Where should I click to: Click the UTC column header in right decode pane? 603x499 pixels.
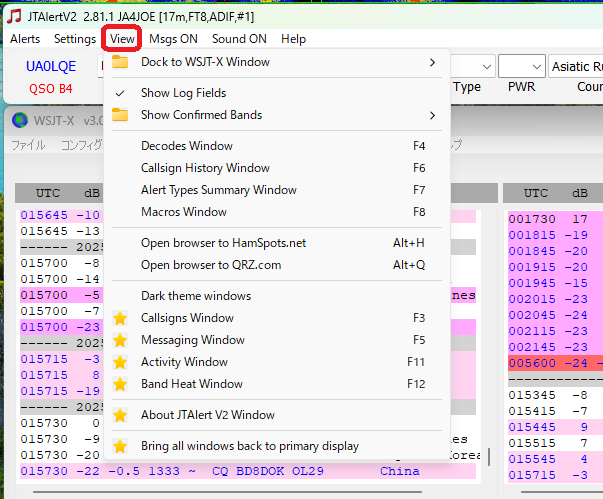[x=536, y=193]
